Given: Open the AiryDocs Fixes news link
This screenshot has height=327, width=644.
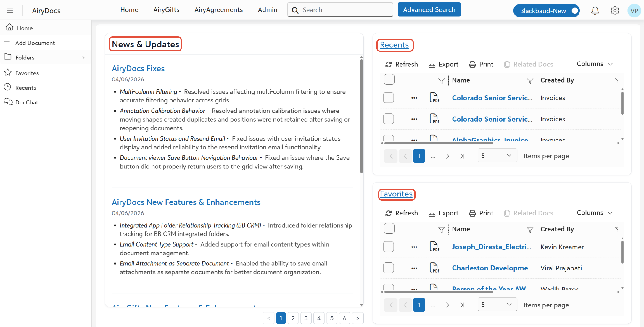Looking at the screenshot, I should click(x=138, y=69).
